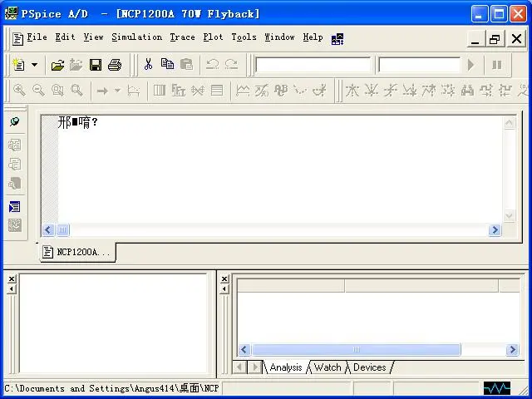The height and width of the screenshot is (399, 532).
Task: Click the Performance Analysis toolbar icon
Action: click(x=198, y=91)
